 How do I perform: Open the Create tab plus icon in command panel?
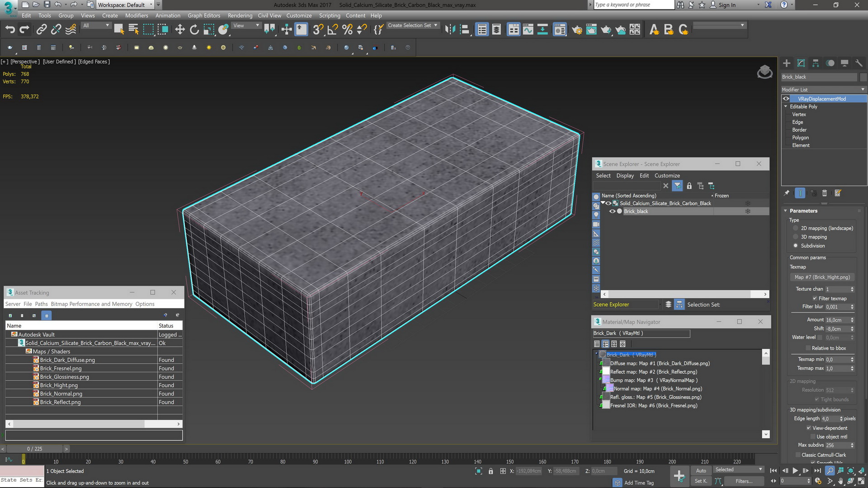click(x=787, y=63)
